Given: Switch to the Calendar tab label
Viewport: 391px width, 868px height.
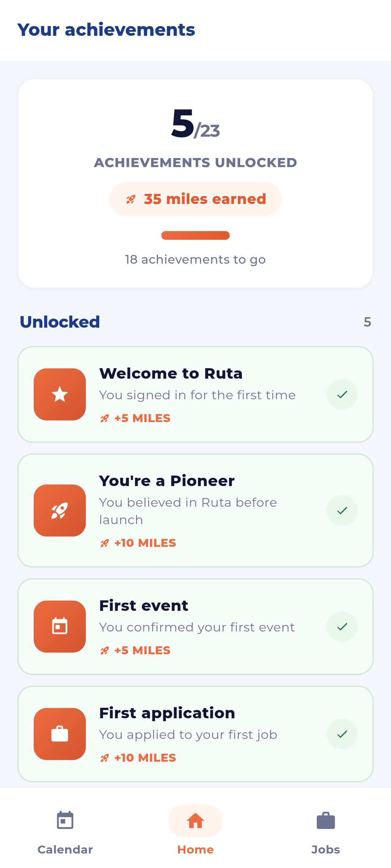Looking at the screenshot, I should (x=65, y=850).
